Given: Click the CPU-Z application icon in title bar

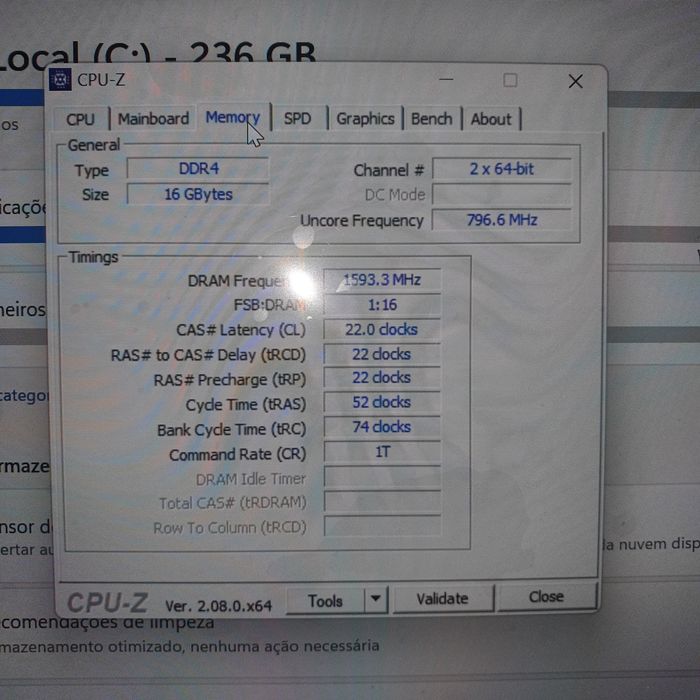Looking at the screenshot, I should (x=60, y=80).
